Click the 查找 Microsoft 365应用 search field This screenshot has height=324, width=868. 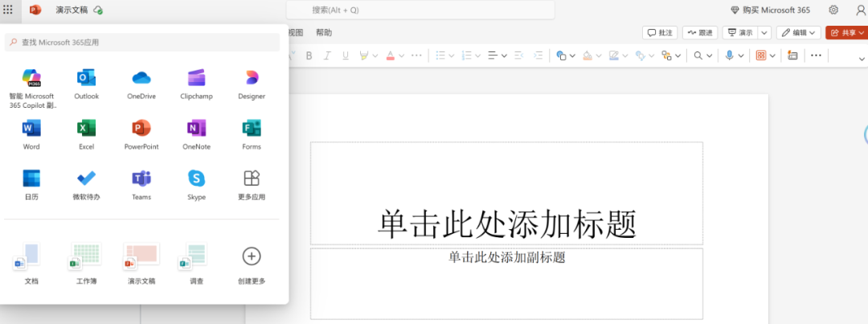pos(145,42)
